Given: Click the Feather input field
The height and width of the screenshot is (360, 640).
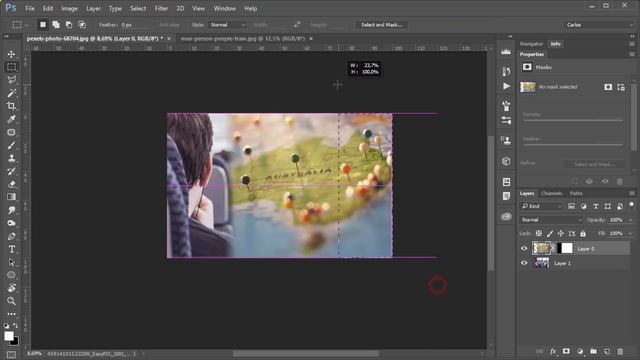Looking at the screenshot, I should click(135, 25).
